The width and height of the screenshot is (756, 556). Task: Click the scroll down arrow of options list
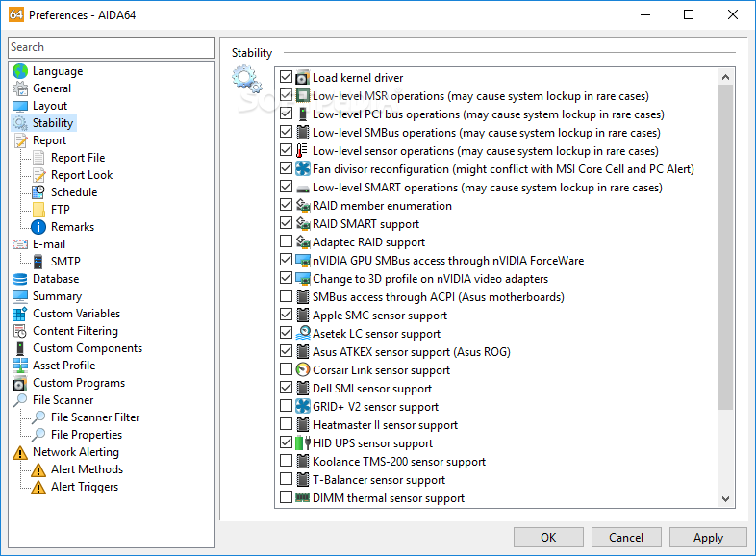(x=725, y=499)
